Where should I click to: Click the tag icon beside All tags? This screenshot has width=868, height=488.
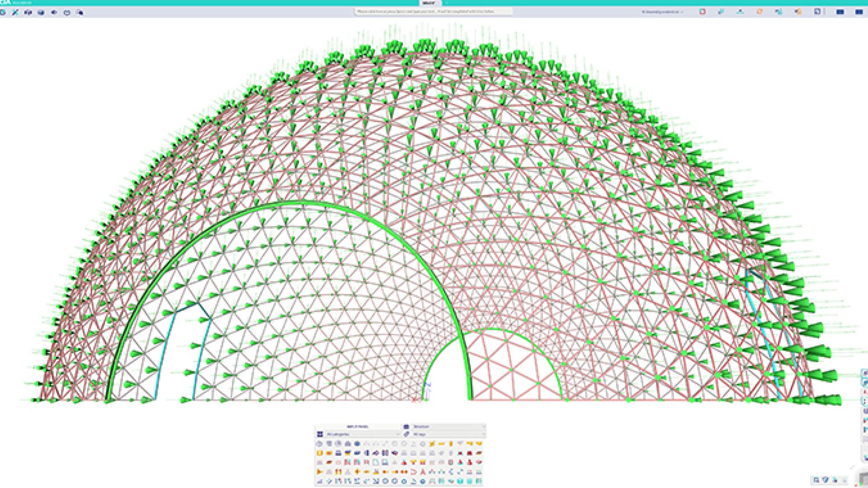(x=406, y=434)
